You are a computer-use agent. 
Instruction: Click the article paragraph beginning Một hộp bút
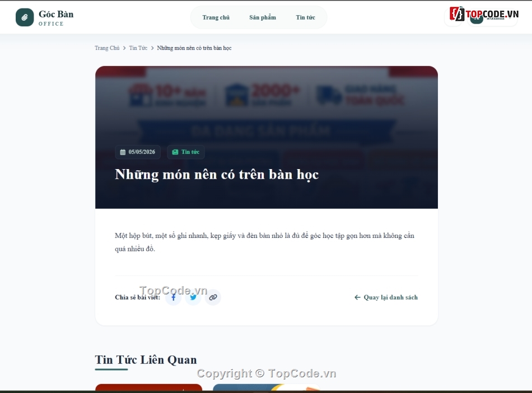[x=267, y=242]
